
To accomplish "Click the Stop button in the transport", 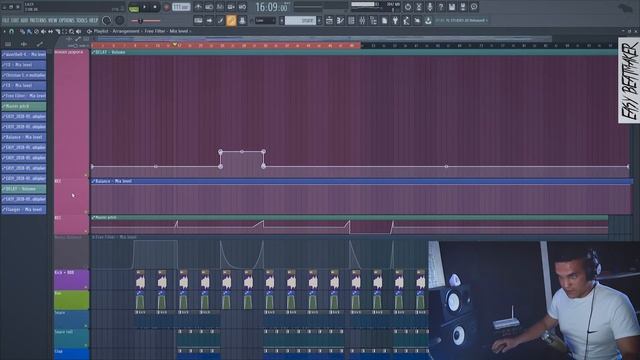I will click(155, 7).
